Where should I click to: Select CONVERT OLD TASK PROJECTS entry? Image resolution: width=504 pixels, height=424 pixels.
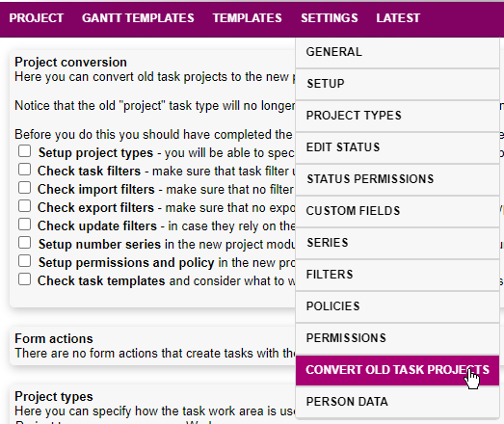click(397, 370)
